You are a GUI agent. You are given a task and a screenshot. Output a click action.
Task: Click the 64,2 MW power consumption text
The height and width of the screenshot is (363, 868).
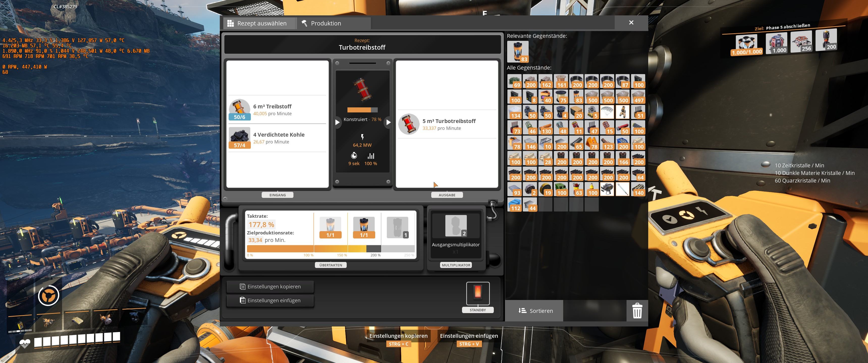(362, 145)
